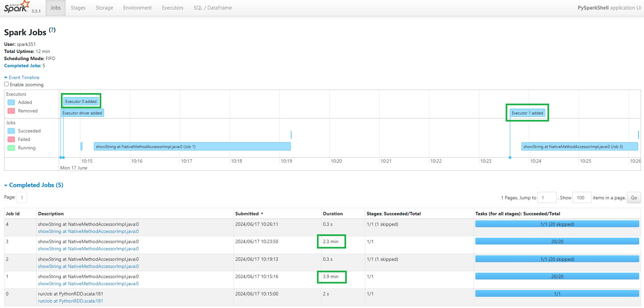The width and height of the screenshot is (644, 308).
Task: Open the runJob at PythonRDD.scala:181 link
Action: tap(70, 301)
